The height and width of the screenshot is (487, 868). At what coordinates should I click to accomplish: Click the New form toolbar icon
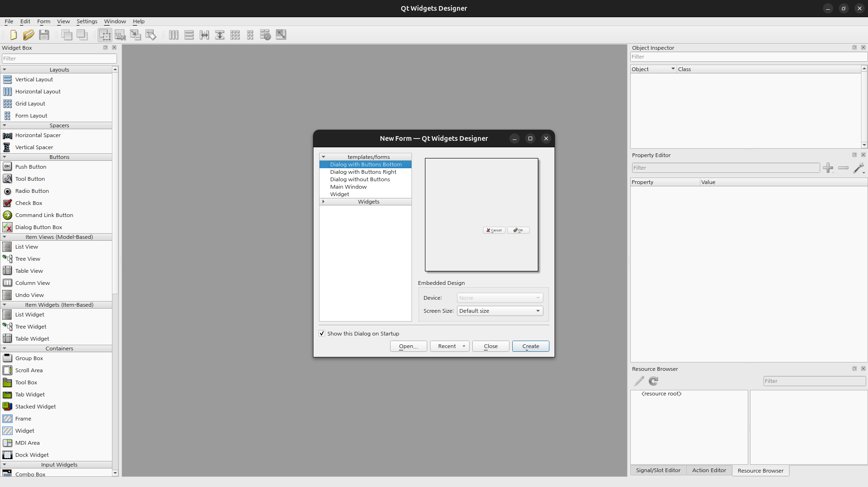[13, 35]
